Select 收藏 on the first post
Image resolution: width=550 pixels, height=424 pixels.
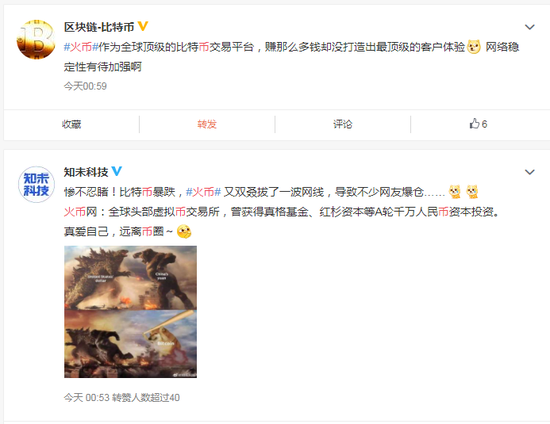(72, 124)
